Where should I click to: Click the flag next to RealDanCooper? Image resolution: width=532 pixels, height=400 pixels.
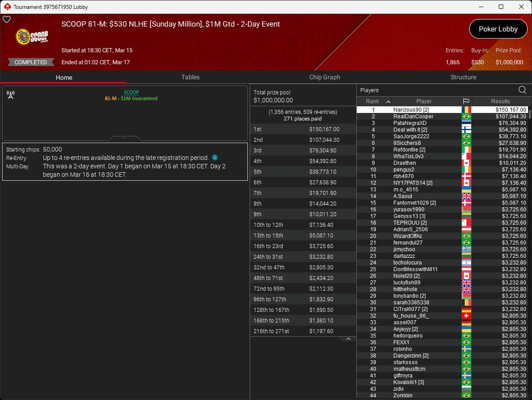pos(466,117)
